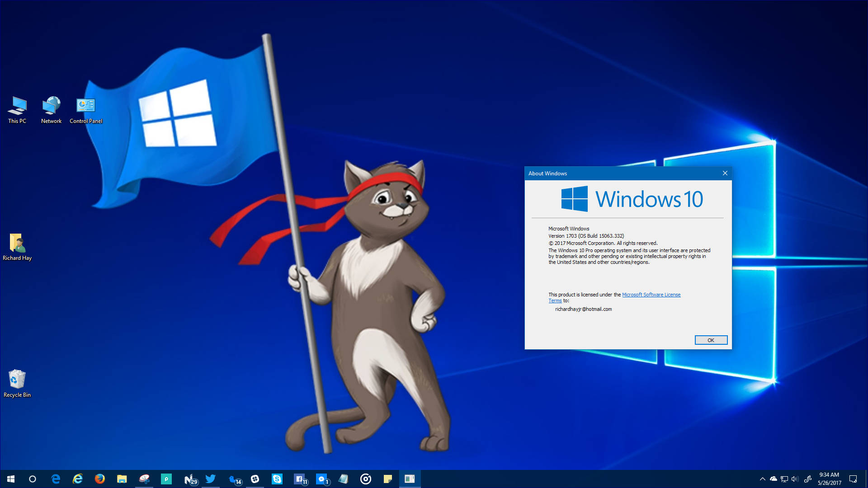Click OK in About Windows dialog
Screen dimensions: 868x488
(711, 340)
